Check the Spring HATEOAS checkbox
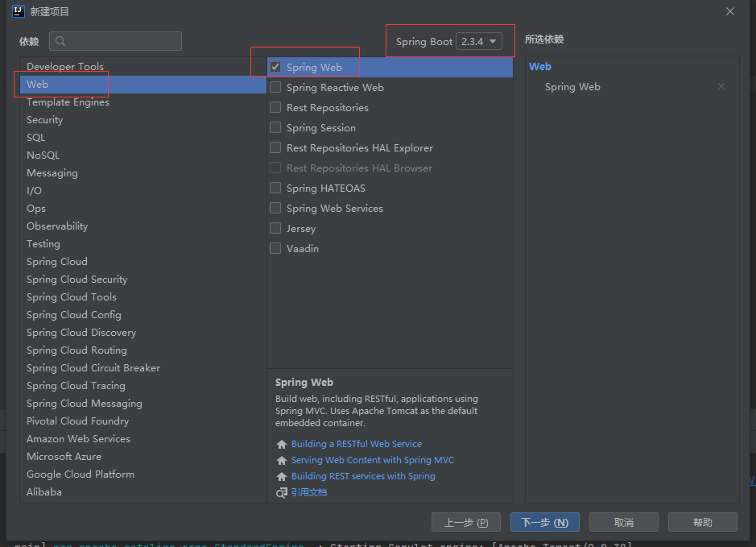The image size is (756, 547). 275,189
